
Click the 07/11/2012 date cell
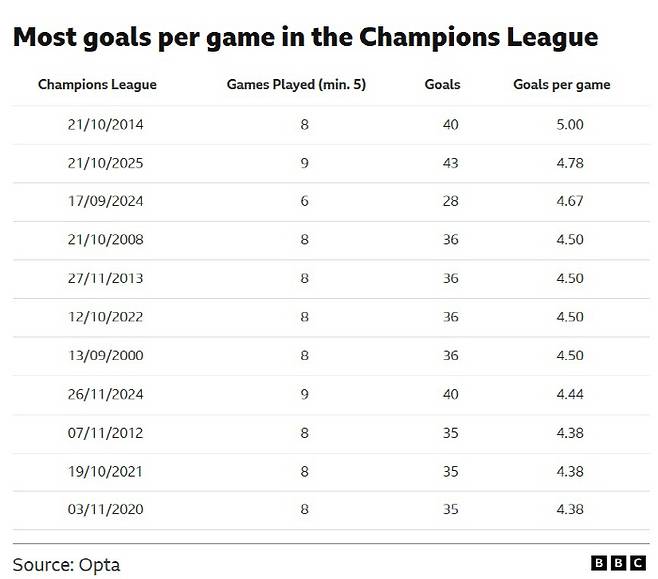[97, 433]
